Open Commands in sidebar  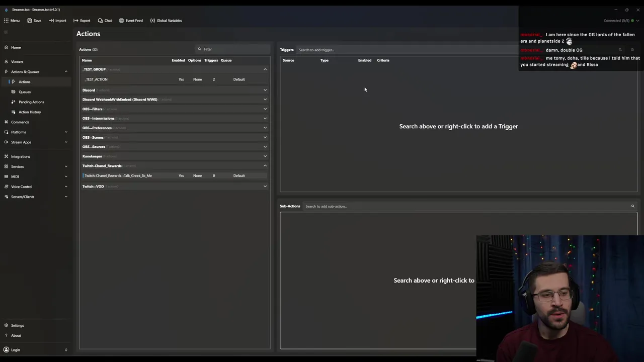click(x=35, y=122)
